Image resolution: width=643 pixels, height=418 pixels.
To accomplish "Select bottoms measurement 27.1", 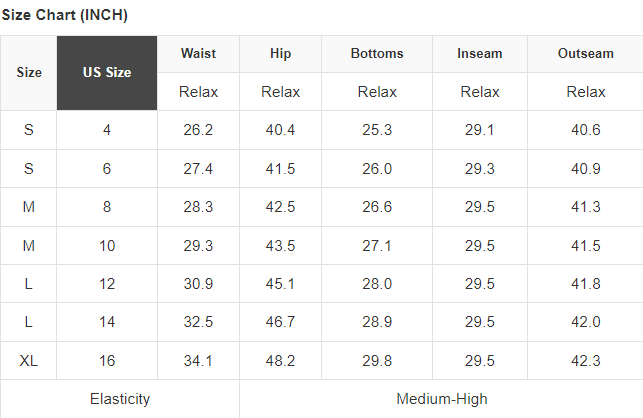I will [x=377, y=246].
